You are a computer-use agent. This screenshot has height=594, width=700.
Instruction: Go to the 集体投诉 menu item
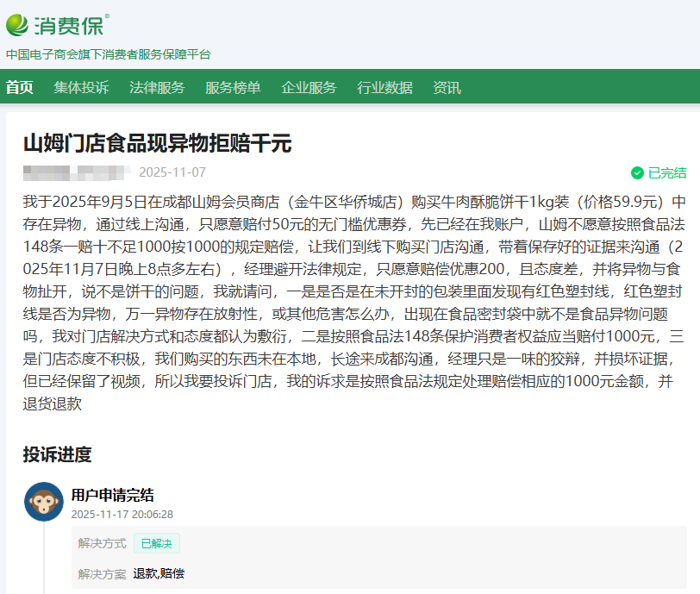tap(81, 88)
